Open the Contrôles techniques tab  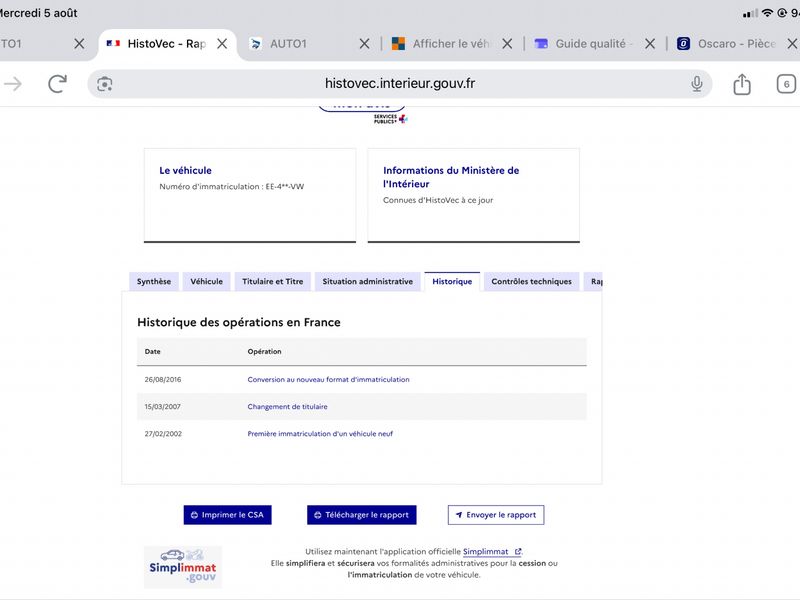point(531,282)
